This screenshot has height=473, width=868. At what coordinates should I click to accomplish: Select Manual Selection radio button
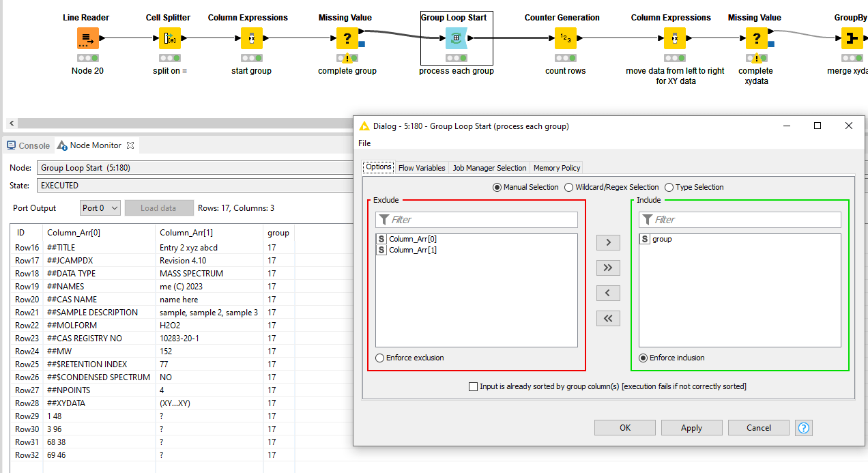point(497,187)
